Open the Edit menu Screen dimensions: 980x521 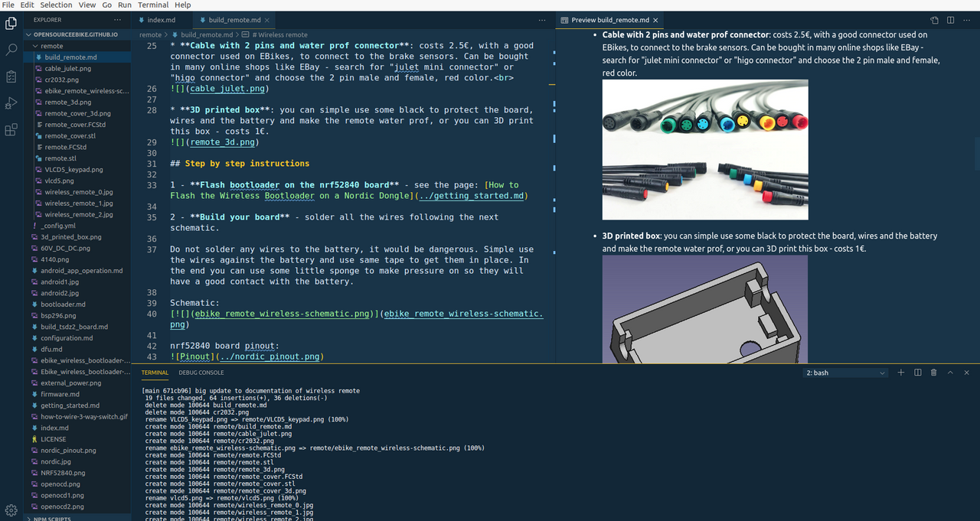[27, 5]
